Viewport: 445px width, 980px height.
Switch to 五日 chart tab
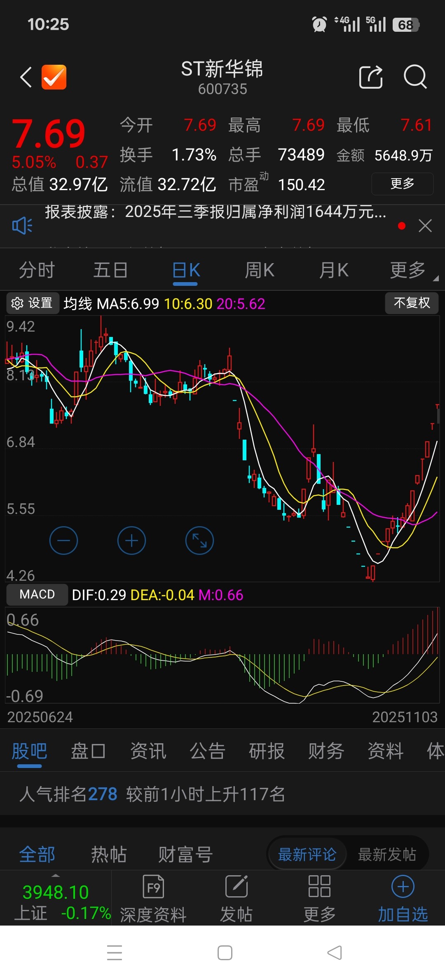click(110, 270)
